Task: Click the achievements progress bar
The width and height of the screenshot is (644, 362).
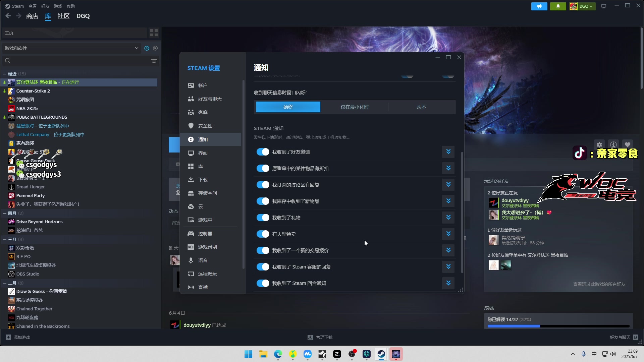Action: click(x=558, y=326)
